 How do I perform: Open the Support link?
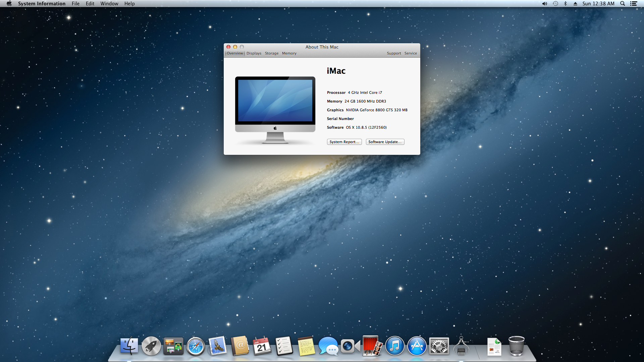[393, 53]
